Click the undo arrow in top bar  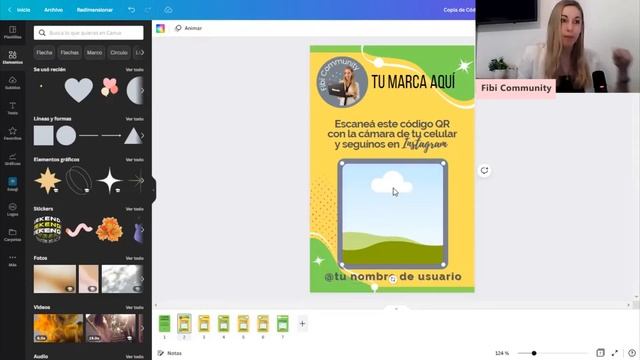(x=131, y=10)
